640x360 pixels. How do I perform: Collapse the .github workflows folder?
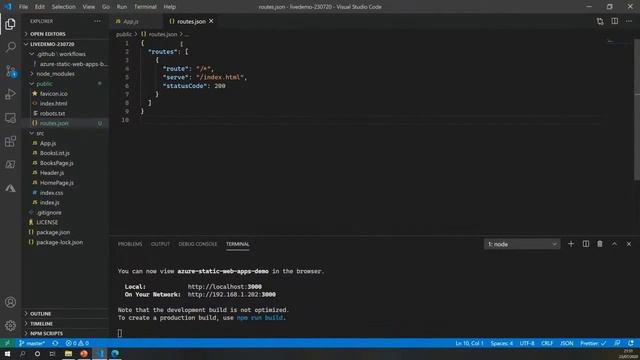[65, 54]
